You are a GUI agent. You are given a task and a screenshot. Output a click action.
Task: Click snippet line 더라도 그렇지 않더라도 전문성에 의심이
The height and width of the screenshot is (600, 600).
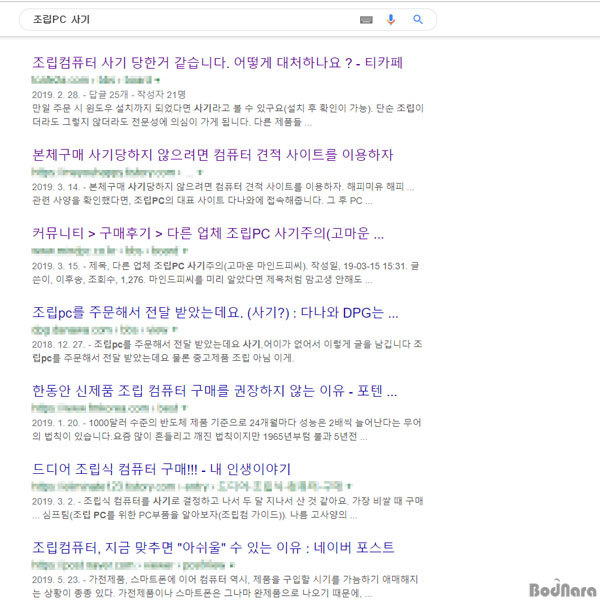(x=172, y=122)
